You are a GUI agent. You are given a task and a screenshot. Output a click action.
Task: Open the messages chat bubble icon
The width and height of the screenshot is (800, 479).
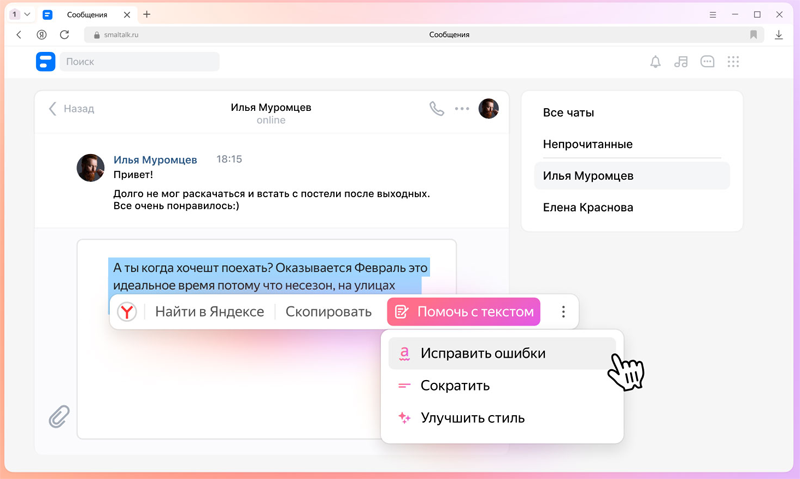point(707,62)
